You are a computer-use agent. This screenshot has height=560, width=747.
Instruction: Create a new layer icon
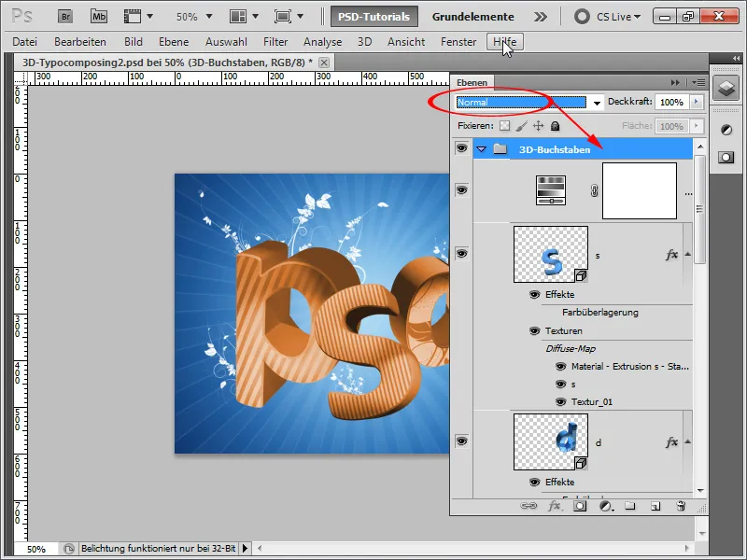point(656,506)
